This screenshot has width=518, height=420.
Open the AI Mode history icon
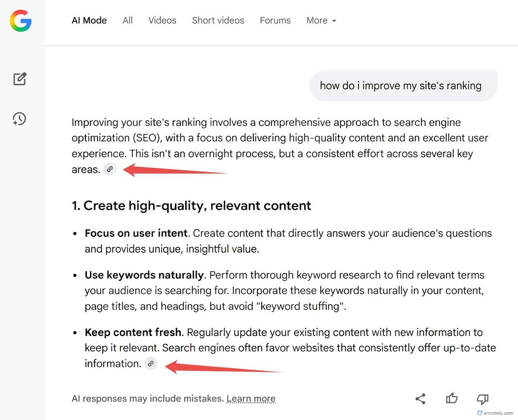19,119
